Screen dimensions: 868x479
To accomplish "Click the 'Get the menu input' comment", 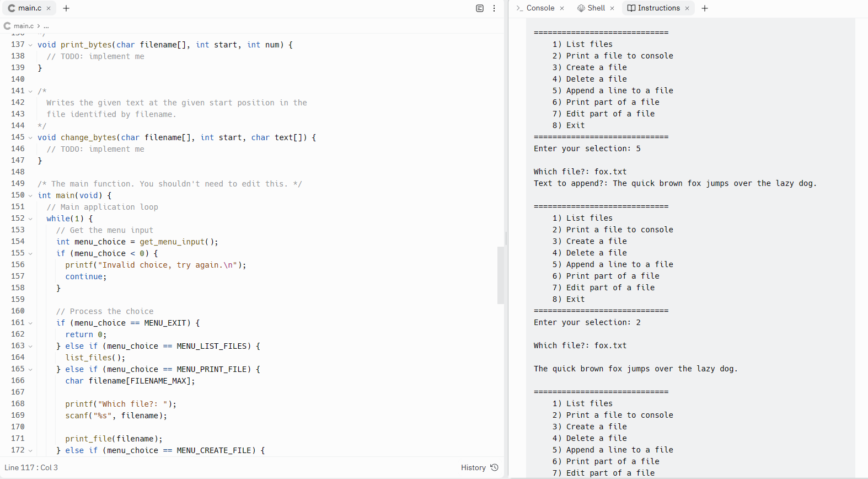I will pyautogui.click(x=105, y=230).
